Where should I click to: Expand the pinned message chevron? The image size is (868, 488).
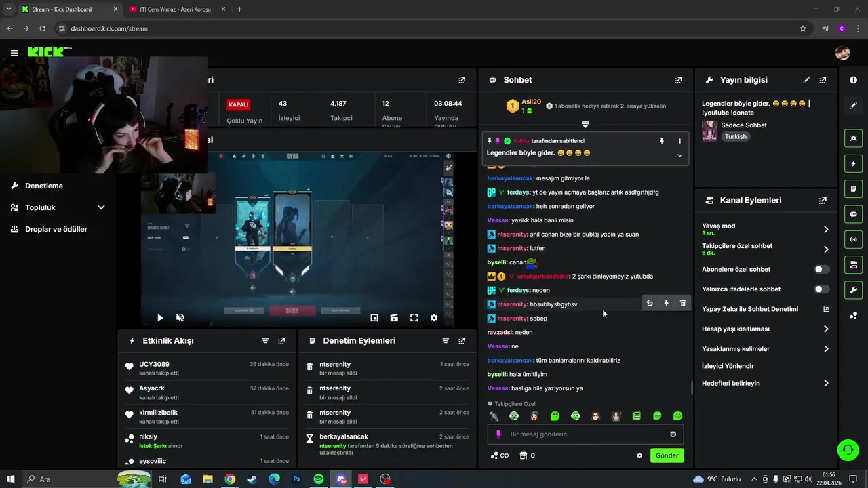tap(679, 155)
